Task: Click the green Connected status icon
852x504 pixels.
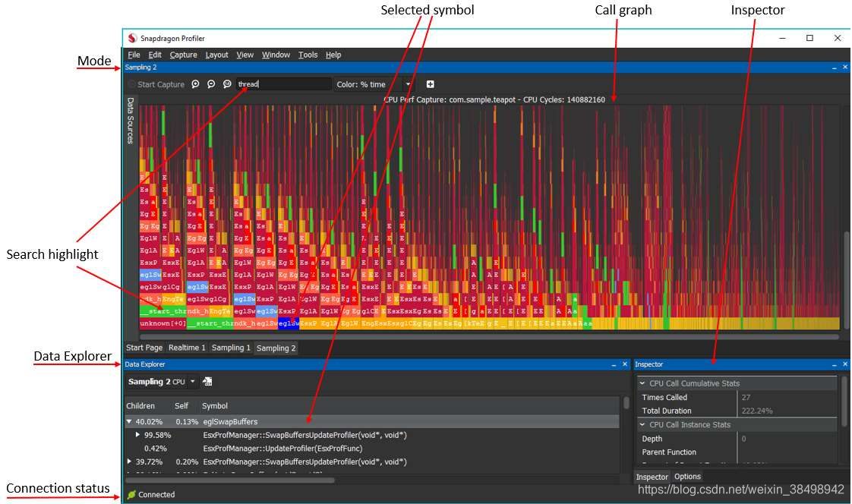Action: click(131, 495)
